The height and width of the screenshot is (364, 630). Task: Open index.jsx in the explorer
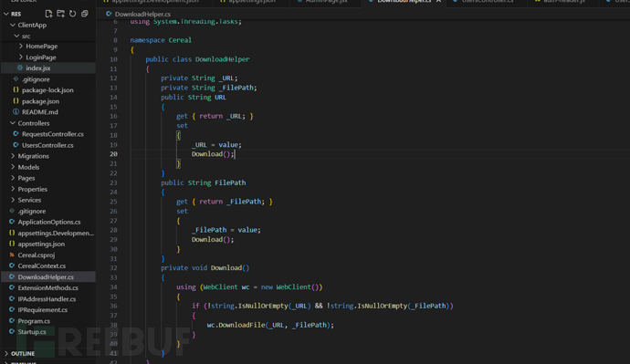coord(38,68)
